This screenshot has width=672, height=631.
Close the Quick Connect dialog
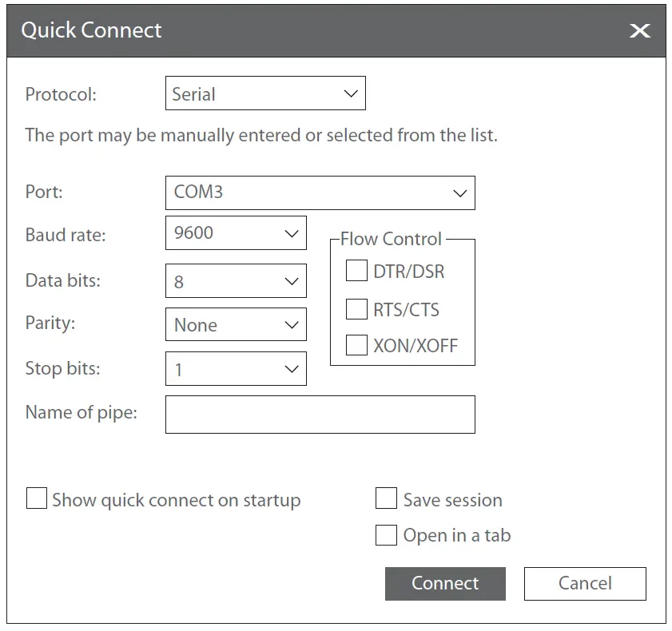639,31
